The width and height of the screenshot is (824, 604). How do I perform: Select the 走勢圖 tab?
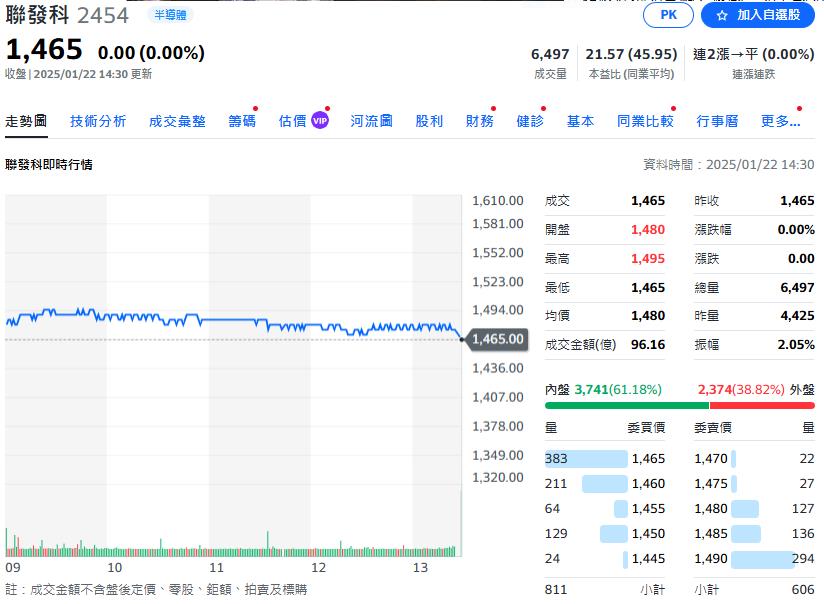(26, 121)
